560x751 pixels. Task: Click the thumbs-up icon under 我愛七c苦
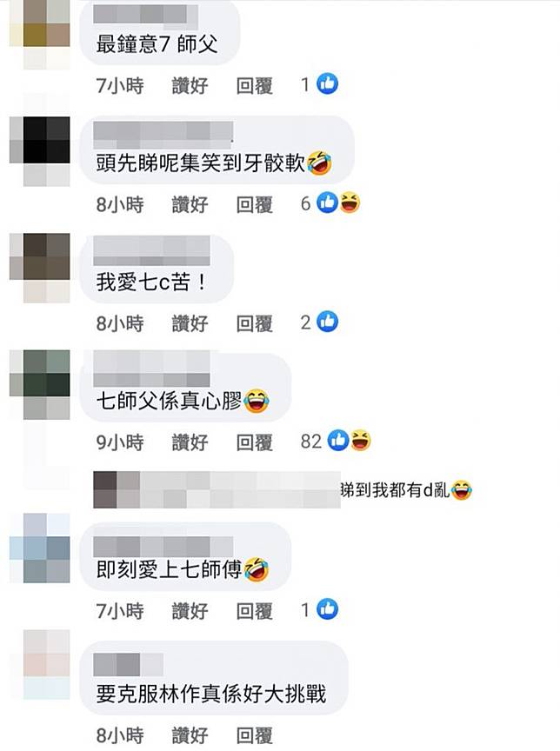tap(328, 322)
